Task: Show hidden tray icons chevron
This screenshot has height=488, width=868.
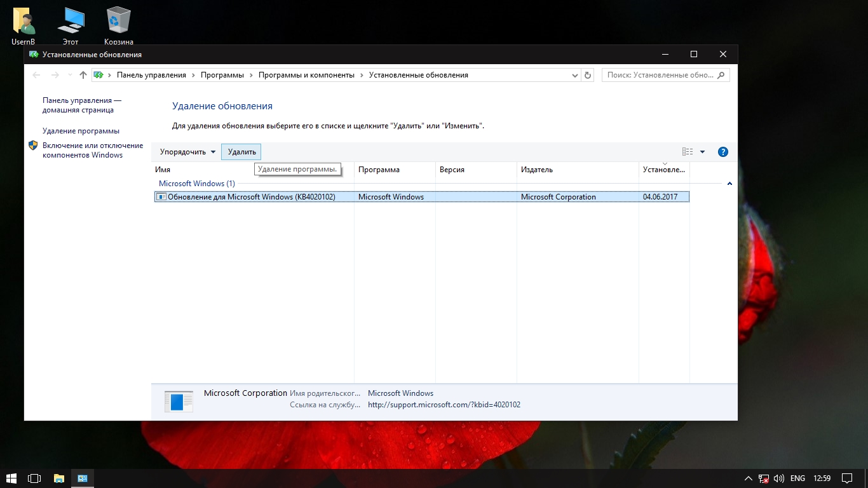Action: click(748, 478)
